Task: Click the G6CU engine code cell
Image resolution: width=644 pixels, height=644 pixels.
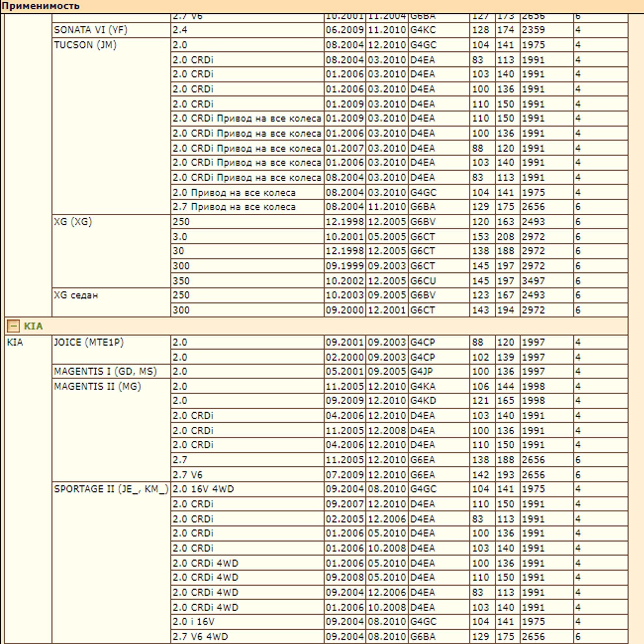Action: click(439, 281)
